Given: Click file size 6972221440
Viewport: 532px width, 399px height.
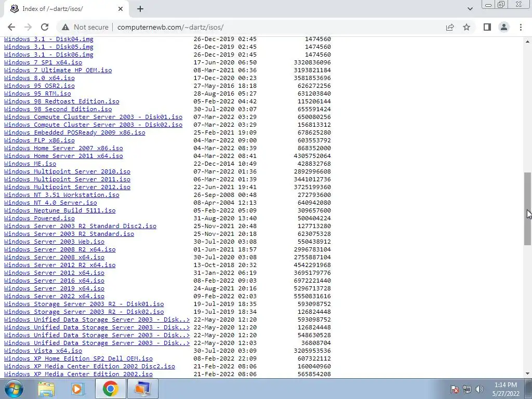Looking at the screenshot, I should (x=312, y=281).
